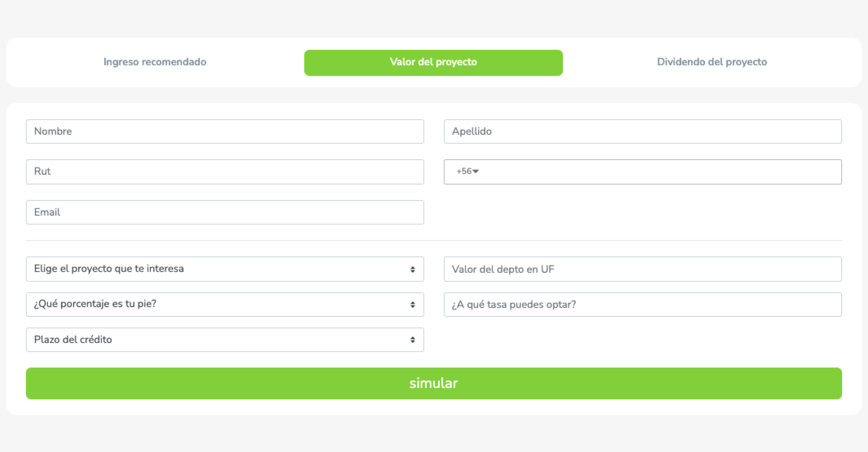868x452 pixels.
Task: Click into the Rut field
Action: (225, 172)
